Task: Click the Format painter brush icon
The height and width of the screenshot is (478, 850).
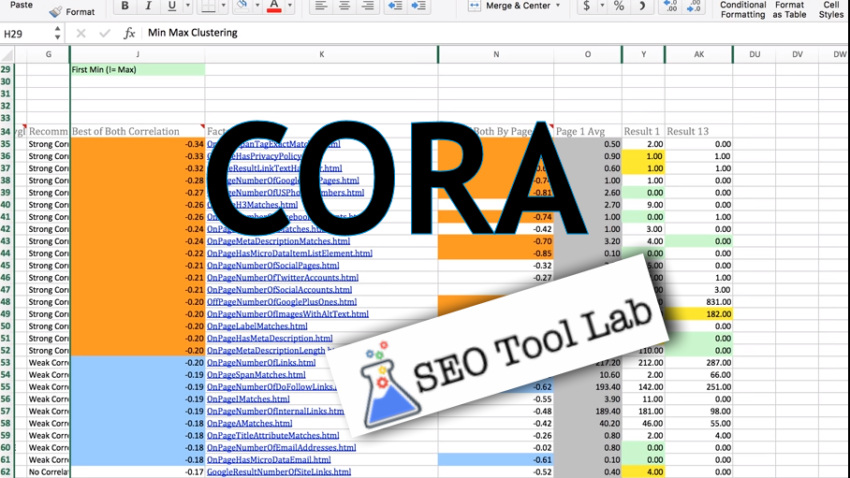Action: (54, 11)
